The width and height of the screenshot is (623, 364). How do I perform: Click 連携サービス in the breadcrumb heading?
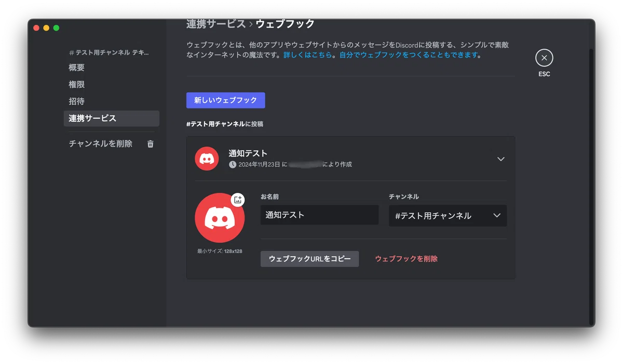pos(216,24)
